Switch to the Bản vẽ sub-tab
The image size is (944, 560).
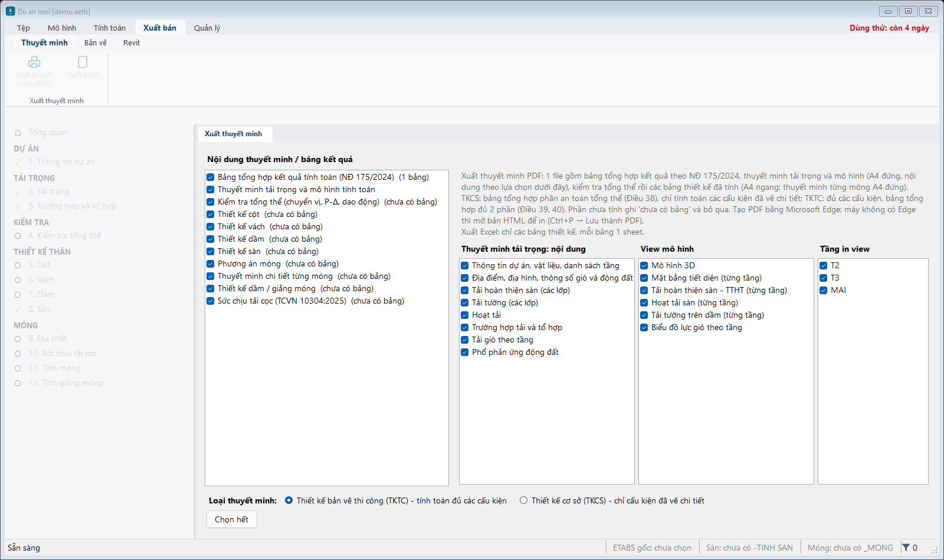point(96,42)
